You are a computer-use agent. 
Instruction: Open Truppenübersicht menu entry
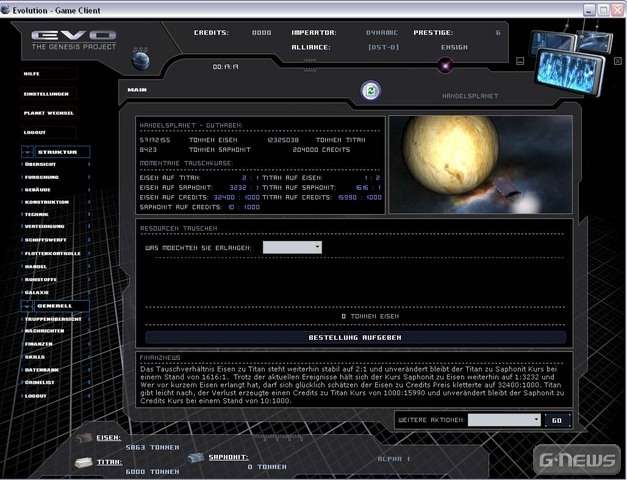(x=53, y=319)
